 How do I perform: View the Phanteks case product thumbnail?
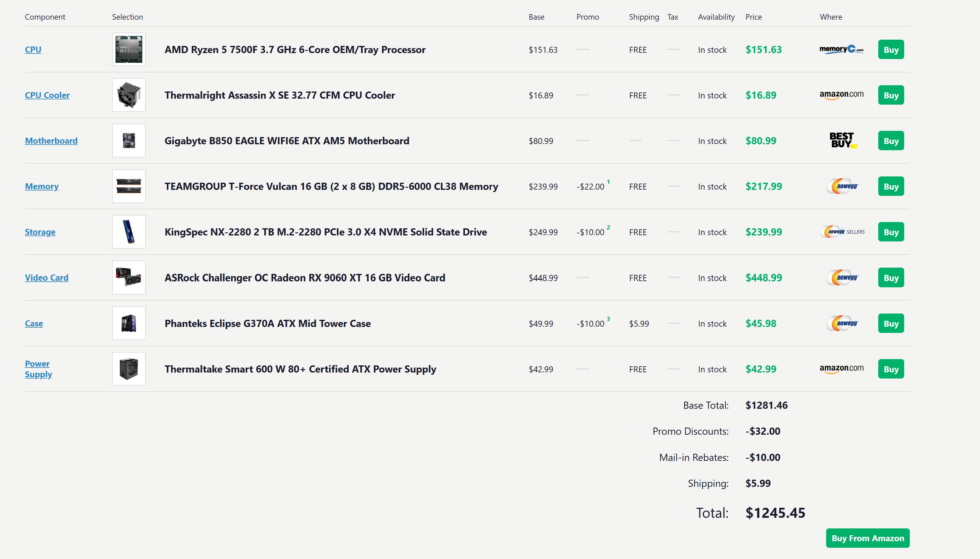click(129, 323)
